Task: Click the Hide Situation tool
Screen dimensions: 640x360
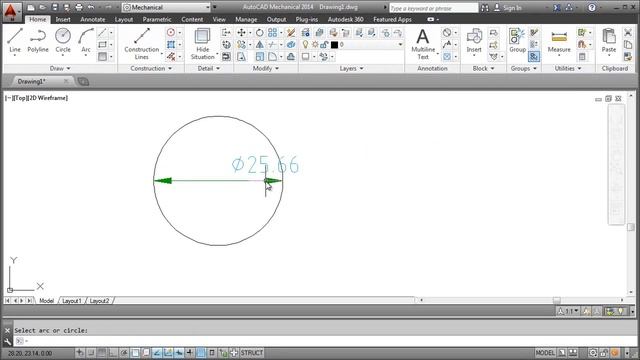Action: click(202, 44)
